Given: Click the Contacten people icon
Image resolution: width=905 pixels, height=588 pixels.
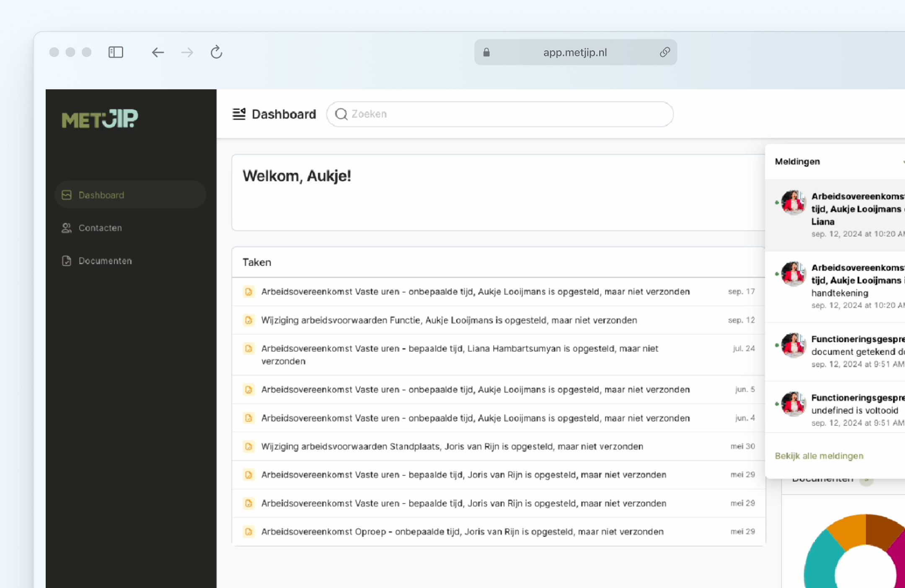Looking at the screenshot, I should point(67,228).
